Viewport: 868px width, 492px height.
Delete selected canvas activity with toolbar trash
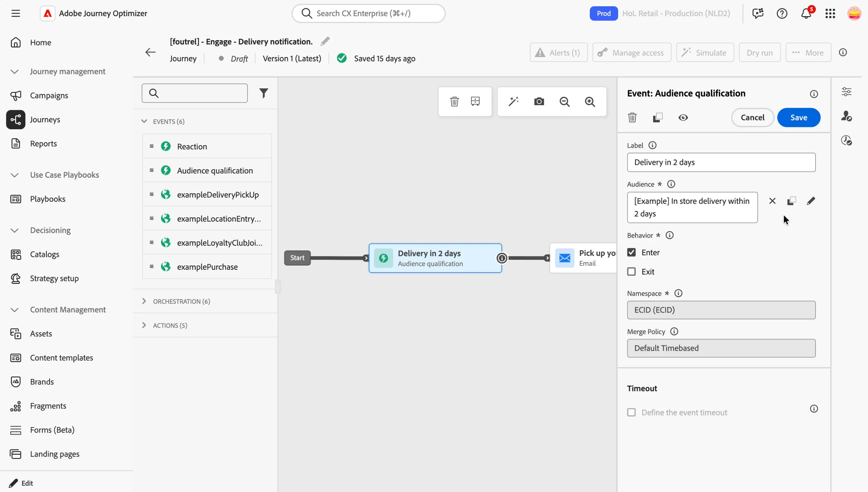[x=454, y=101]
